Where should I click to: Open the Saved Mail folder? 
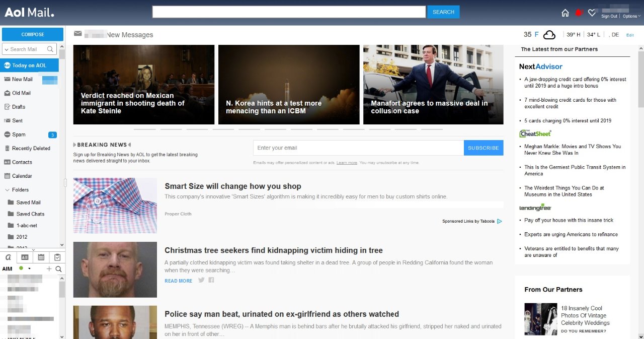tap(29, 202)
